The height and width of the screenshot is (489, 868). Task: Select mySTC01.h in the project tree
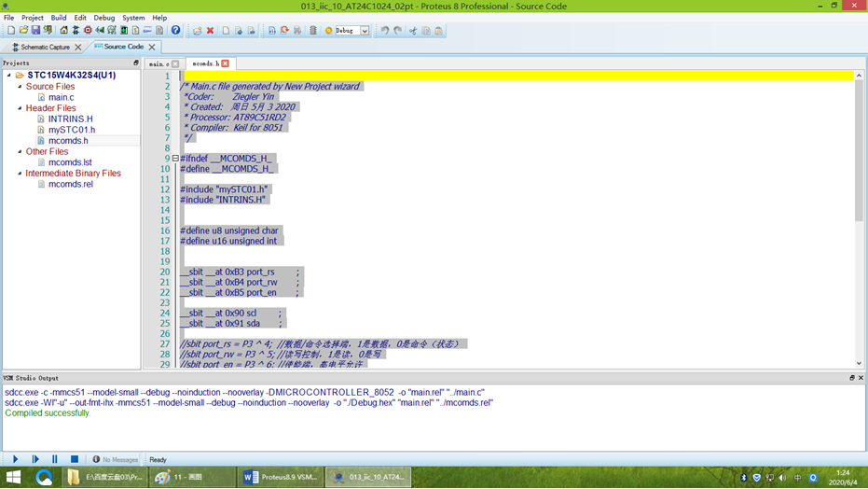[x=72, y=130]
